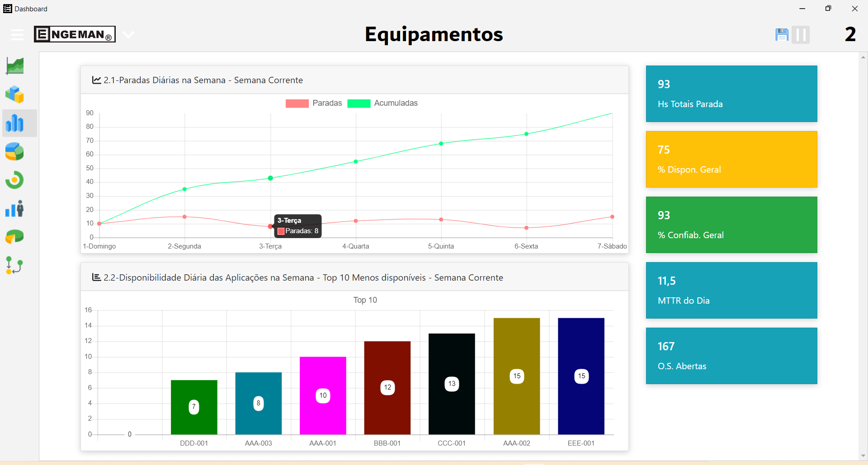Screen dimensions: 868x465
Task: Open the bar chart with businessman icon
Action: pyautogui.click(x=15, y=209)
